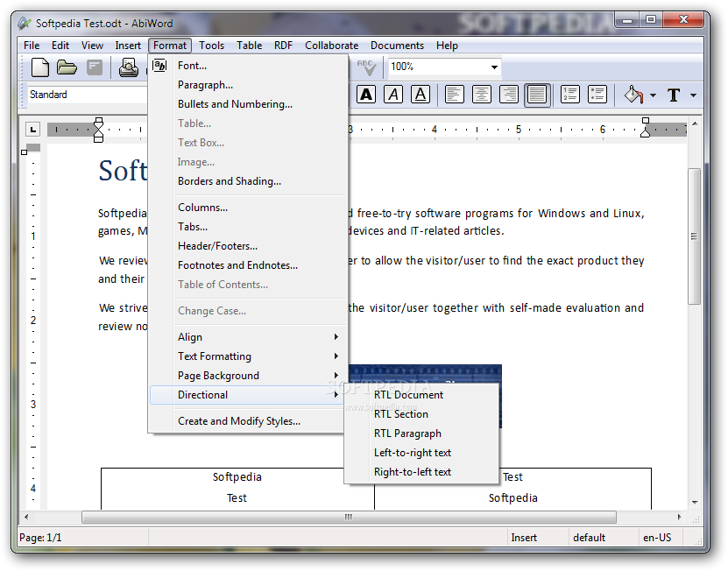
Task: Select Right-to-left text
Action: click(x=421, y=472)
